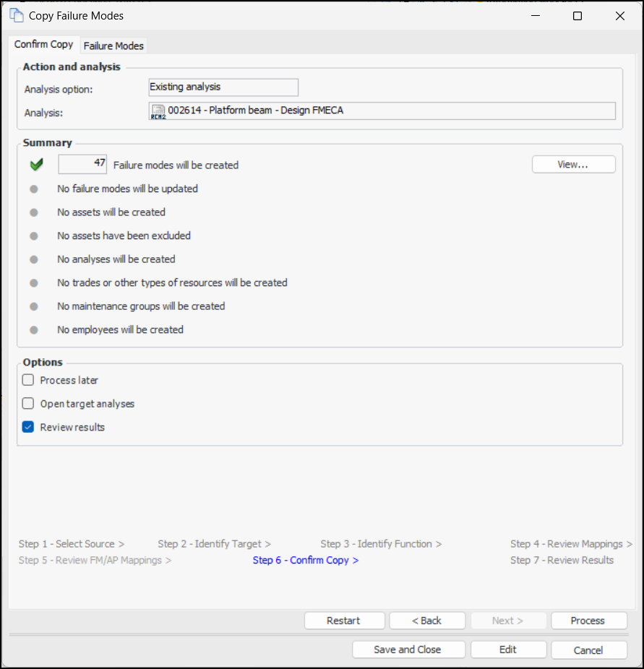Click the 47 failure modes count box

(x=82, y=164)
